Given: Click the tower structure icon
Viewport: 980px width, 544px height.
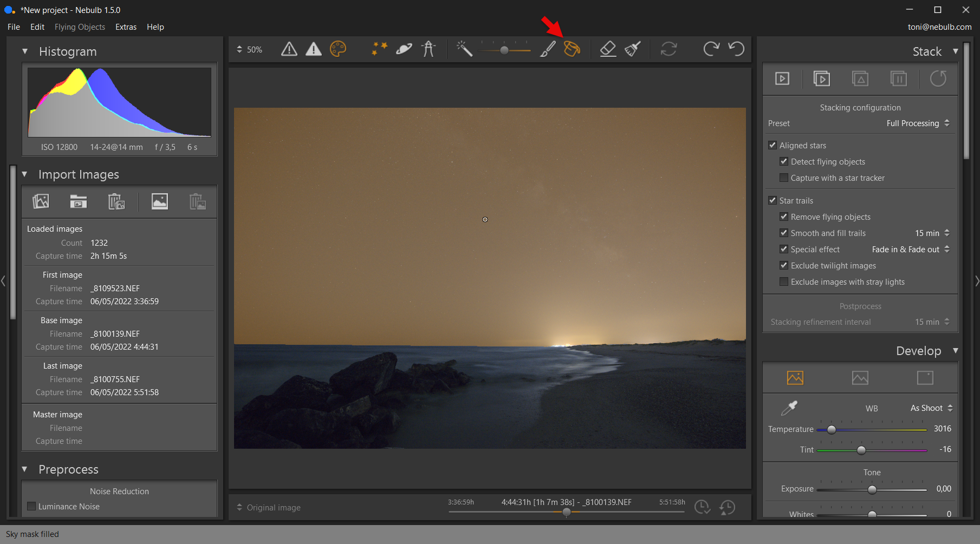Looking at the screenshot, I should pyautogui.click(x=429, y=49).
